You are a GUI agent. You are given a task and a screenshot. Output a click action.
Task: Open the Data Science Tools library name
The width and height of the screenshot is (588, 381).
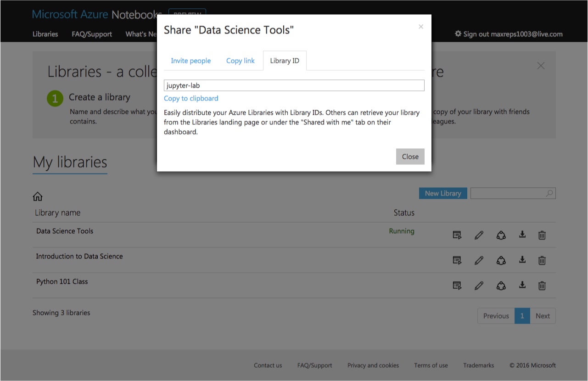(65, 231)
